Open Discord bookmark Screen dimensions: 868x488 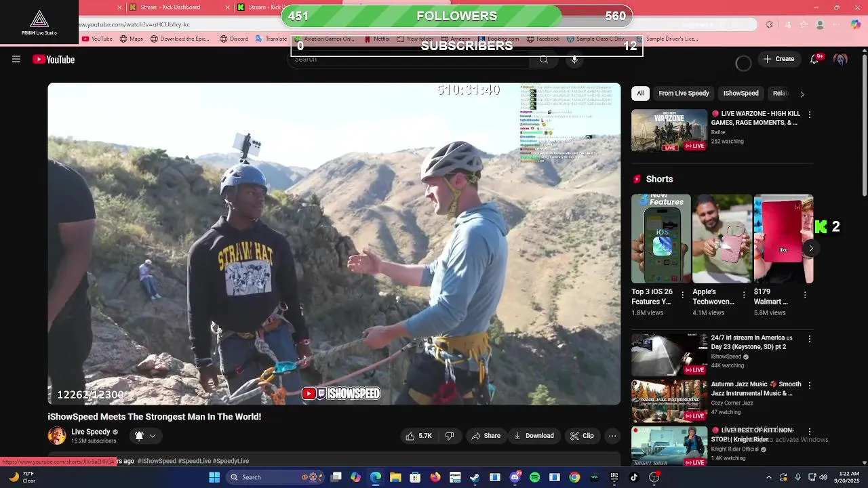click(x=234, y=39)
